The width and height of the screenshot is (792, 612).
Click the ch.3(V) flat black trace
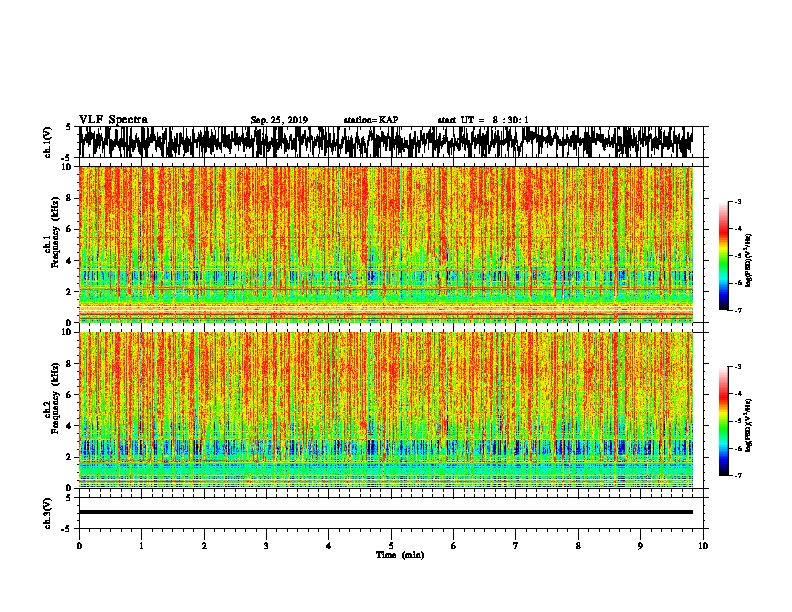tap(386, 512)
